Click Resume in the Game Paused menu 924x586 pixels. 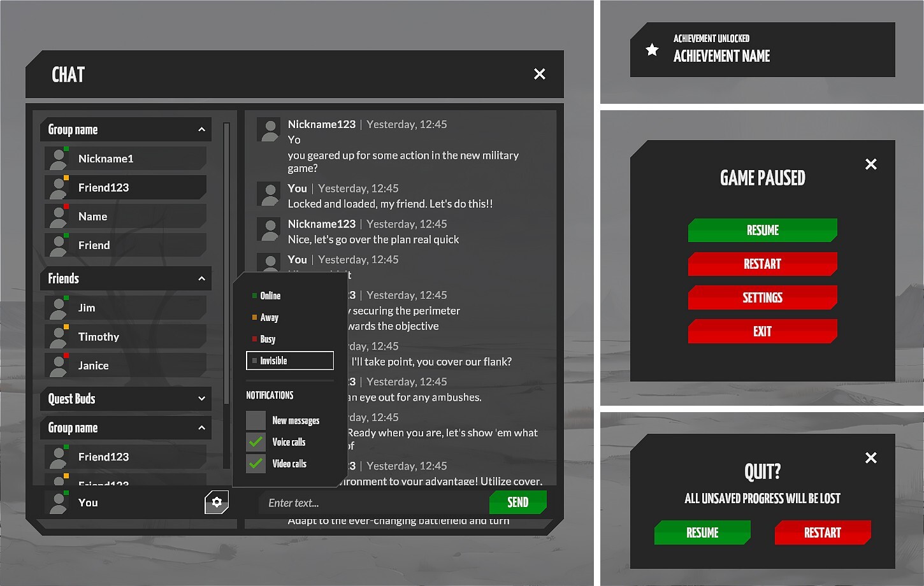762,230
